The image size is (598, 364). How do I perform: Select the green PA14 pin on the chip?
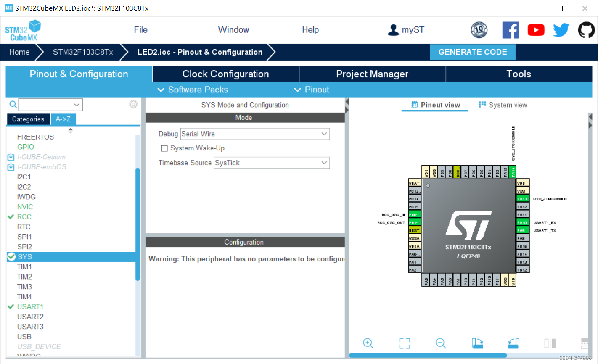tap(512, 171)
